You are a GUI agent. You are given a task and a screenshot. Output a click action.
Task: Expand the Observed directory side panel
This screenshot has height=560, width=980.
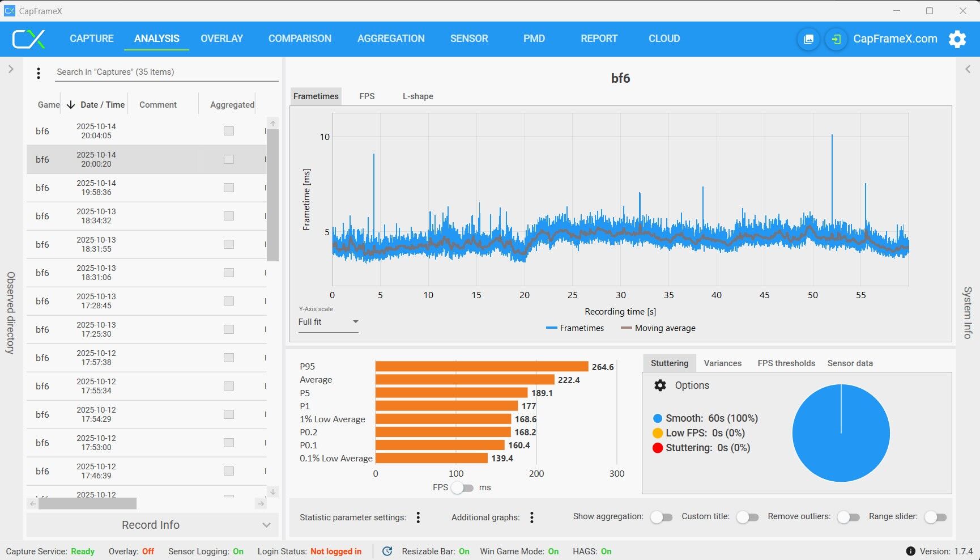click(x=11, y=69)
